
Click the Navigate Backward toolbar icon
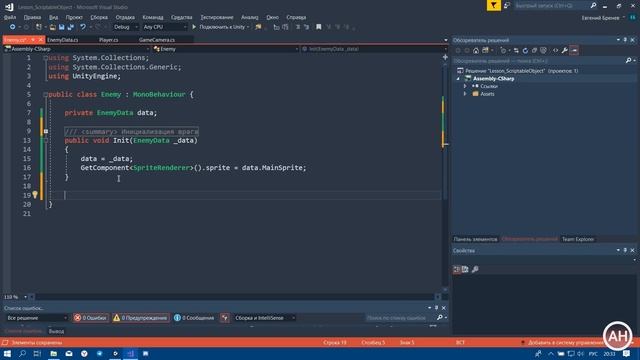click(x=12, y=27)
